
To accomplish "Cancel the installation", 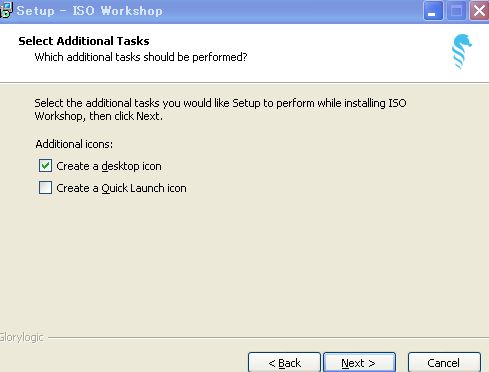I will click(444, 363).
